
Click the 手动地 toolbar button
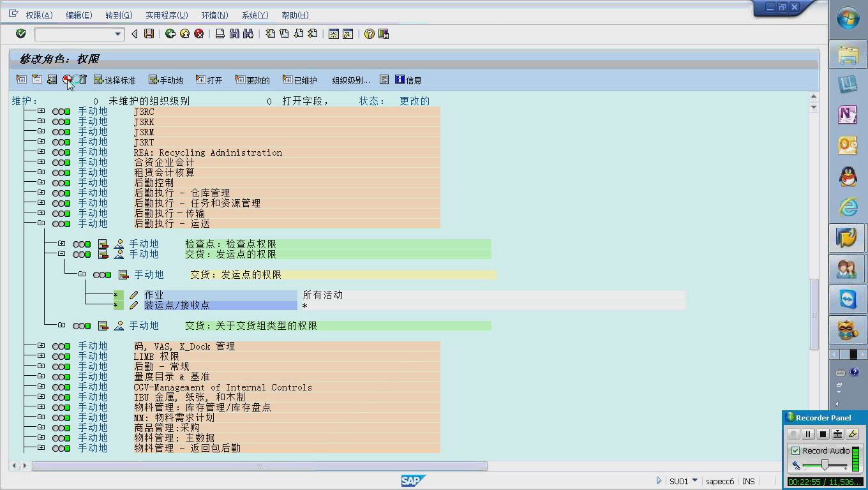point(166,80)
